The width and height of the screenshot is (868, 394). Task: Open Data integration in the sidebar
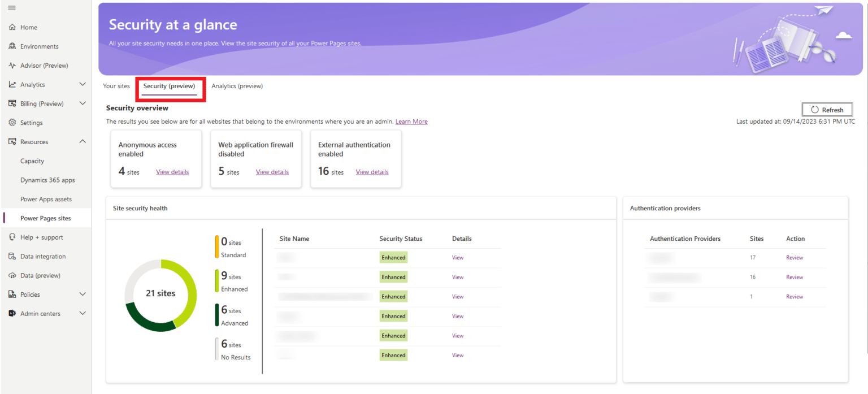pos(41,256)
